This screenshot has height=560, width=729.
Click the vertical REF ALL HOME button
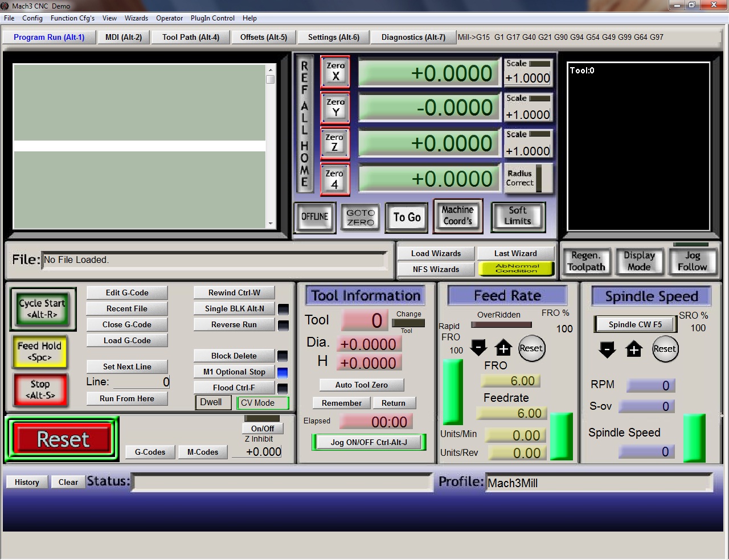click(305, 125)
